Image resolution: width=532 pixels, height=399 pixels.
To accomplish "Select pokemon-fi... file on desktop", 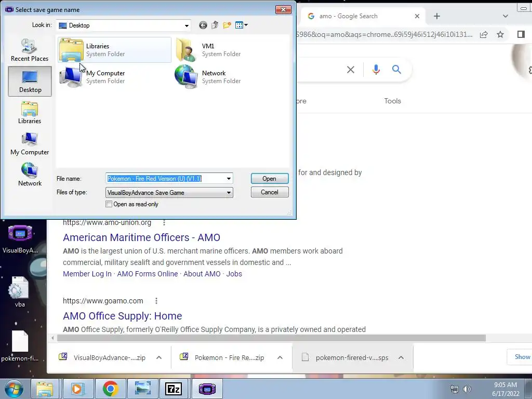I will [x=20, y=346].
